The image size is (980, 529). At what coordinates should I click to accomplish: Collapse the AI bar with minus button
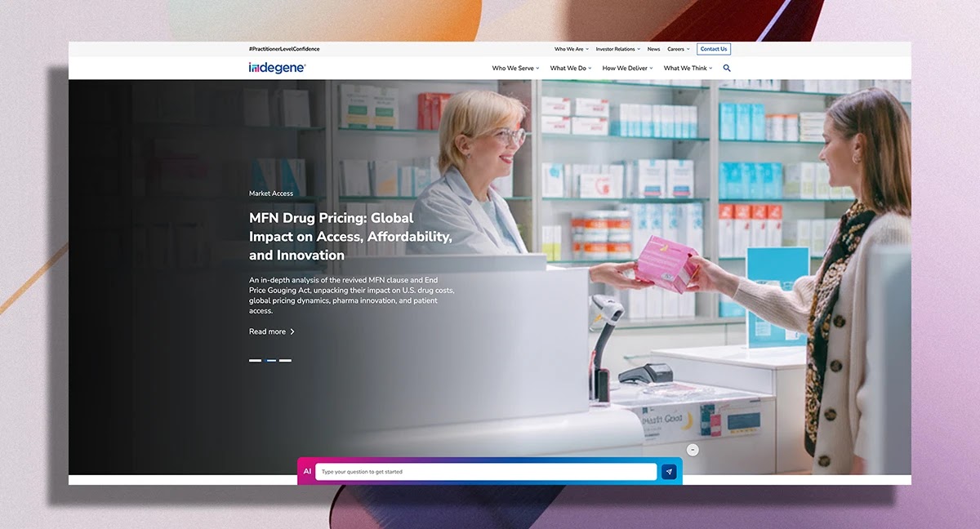click(x=693, y=450)
